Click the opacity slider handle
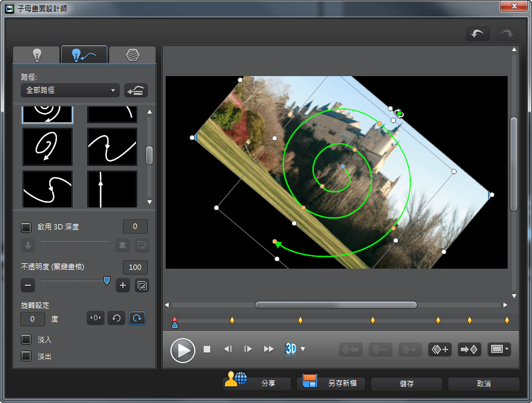This screenshot has height=403, width=532. coord(107,281)
